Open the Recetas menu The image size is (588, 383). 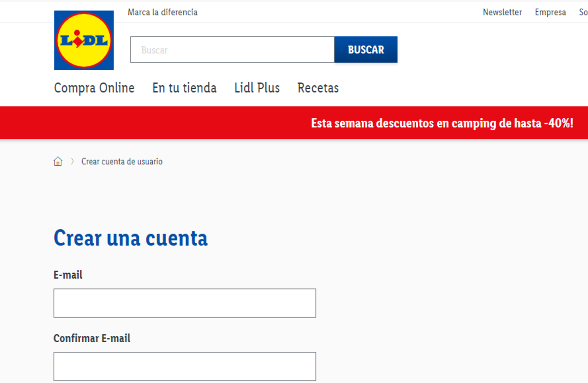click(318, 88)
